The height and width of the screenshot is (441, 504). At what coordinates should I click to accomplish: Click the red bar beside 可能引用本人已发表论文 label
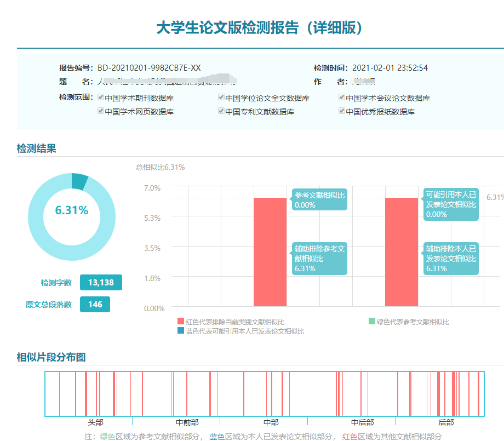(402, 252)
